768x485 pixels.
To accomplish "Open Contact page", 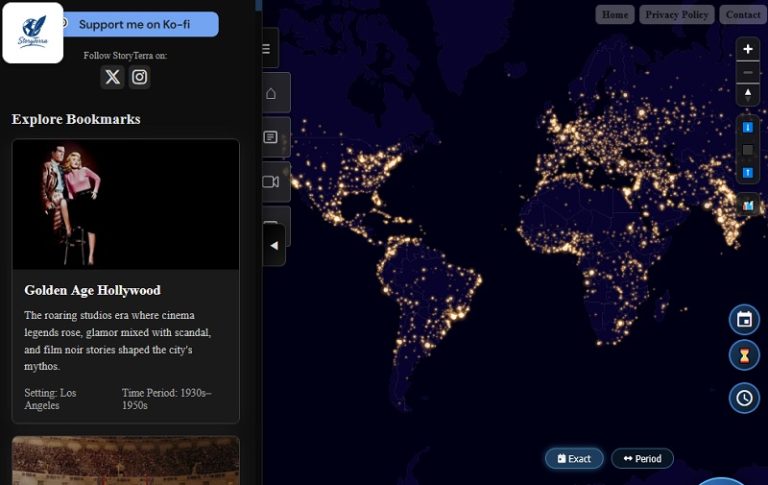I will [x=743, y=15].
